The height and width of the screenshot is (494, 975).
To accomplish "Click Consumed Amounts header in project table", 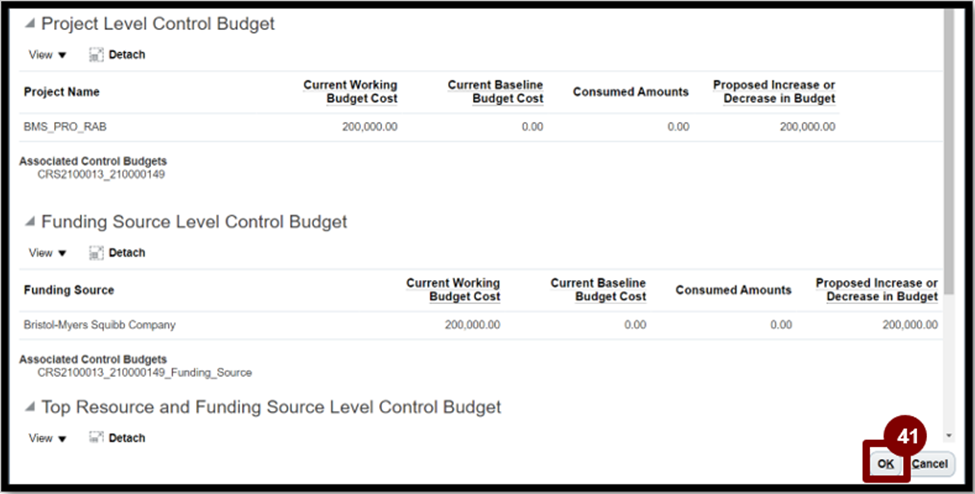I will 631,92.
